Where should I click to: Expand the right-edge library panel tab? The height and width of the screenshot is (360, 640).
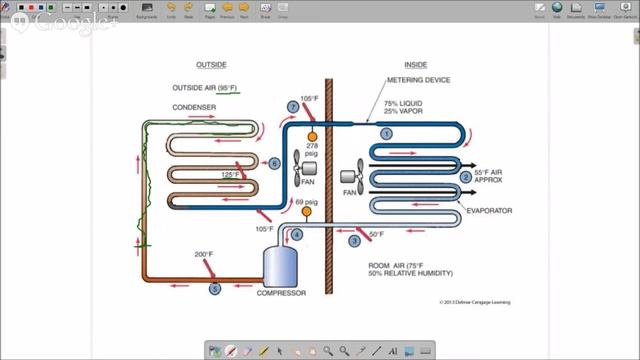(636, 37)
